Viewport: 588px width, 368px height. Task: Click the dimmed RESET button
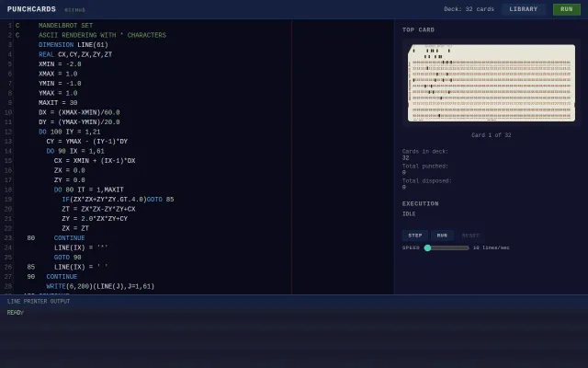pyautogui.click(x=470, y=236)
